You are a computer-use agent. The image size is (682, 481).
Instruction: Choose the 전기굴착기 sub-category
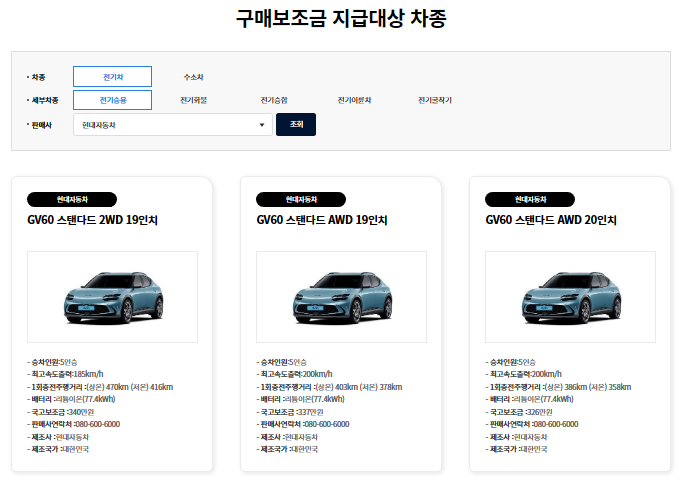435,100
